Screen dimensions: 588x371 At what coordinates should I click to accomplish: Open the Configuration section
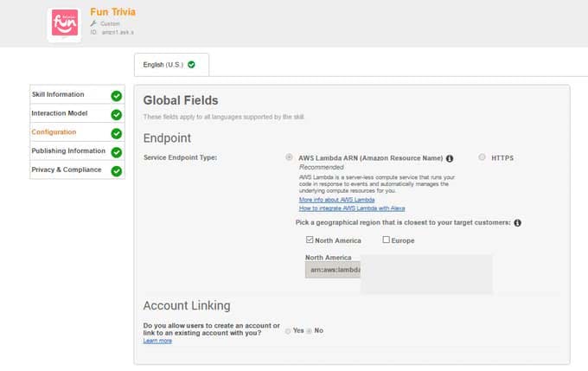pyautogui.click(x=77, y=132)
